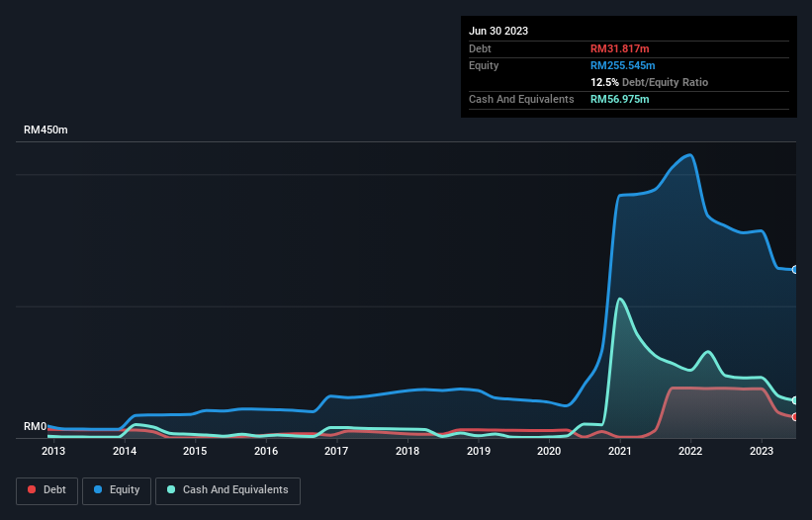Click the Debt label in tooltip

pos(480,48)
